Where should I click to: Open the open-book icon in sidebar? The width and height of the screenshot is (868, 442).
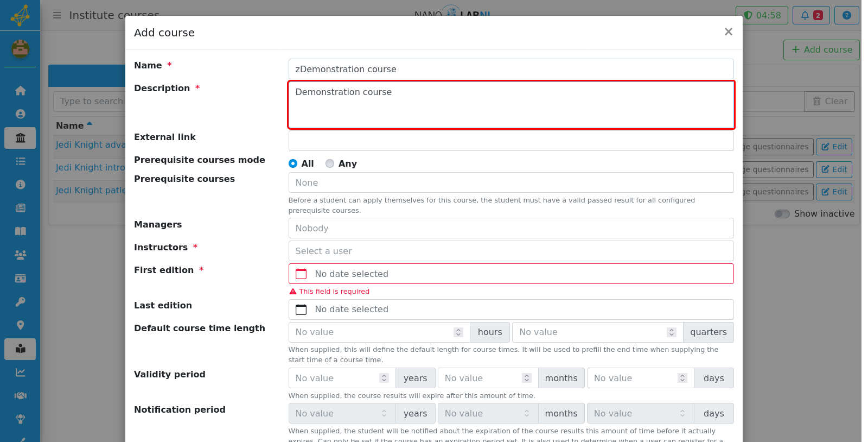(20, 231)
